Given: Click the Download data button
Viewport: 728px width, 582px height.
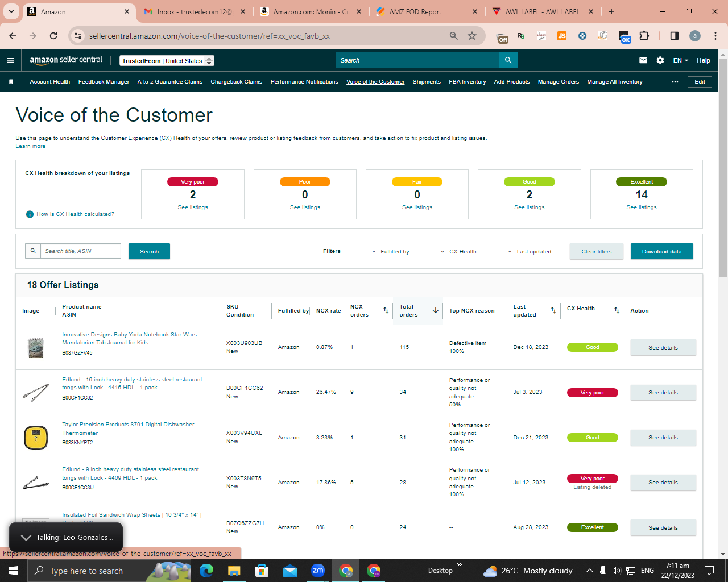Looking at the screenshot, I should pyautogui.click(x=662, y=251).
